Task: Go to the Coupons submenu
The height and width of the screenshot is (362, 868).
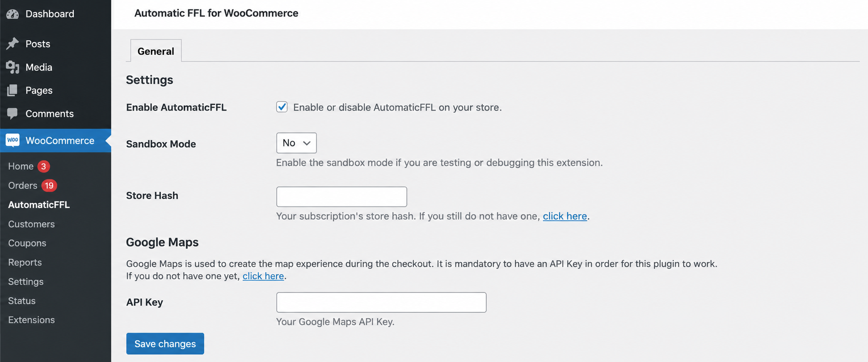Action: click(x=27, y=243)
